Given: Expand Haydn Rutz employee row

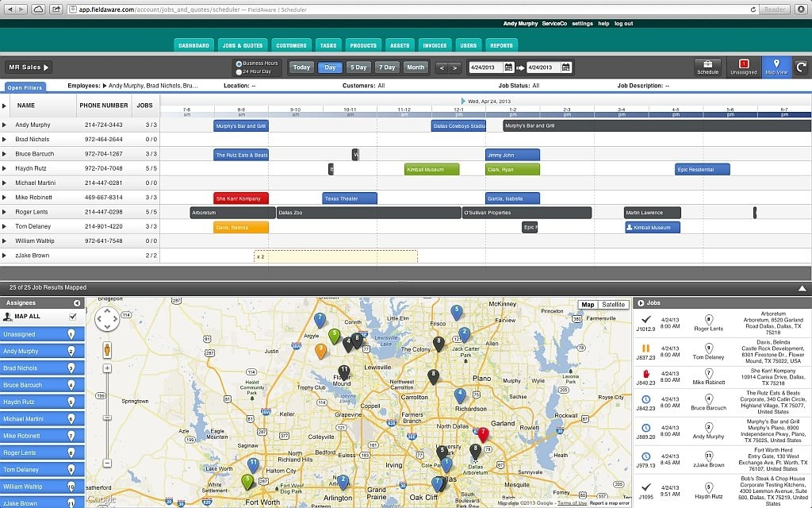Looking at the screenshot, I should (4, 168).
